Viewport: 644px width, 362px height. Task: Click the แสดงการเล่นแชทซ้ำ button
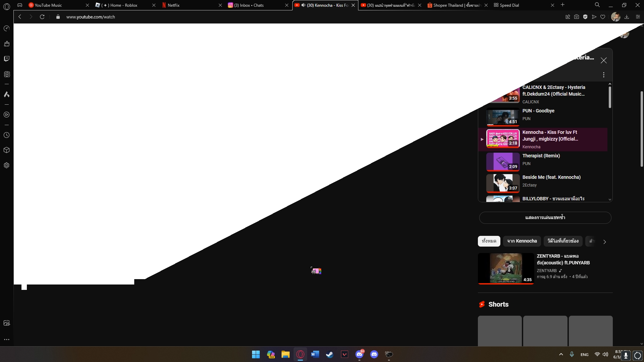point(545,218)
